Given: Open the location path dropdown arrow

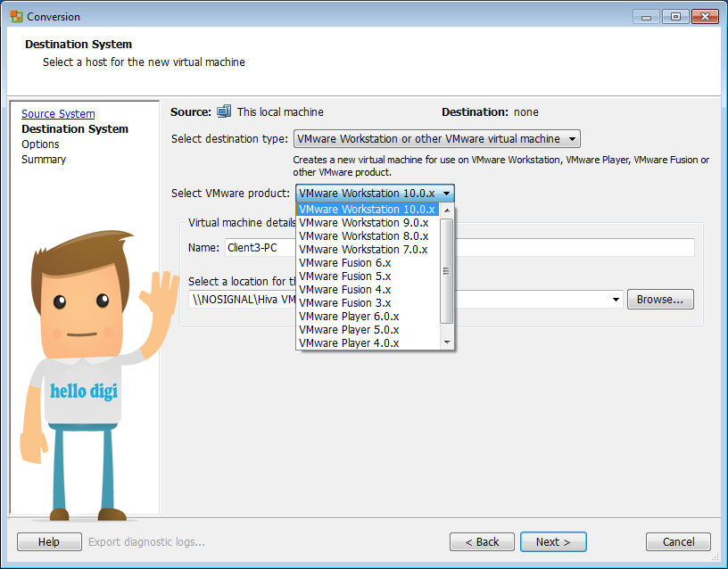Looking at the screenshot, I should [x=616, y=300].
